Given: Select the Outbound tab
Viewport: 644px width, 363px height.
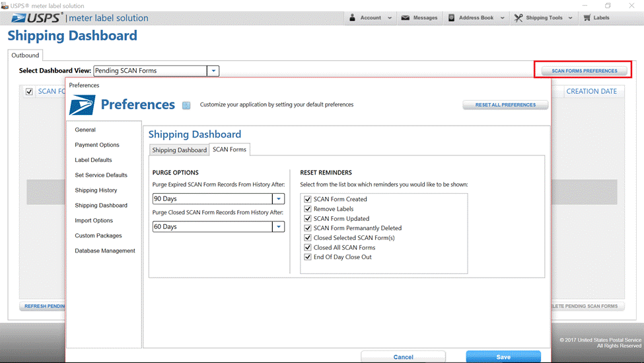Looking at the screenshot, I should tap(25, 55).
